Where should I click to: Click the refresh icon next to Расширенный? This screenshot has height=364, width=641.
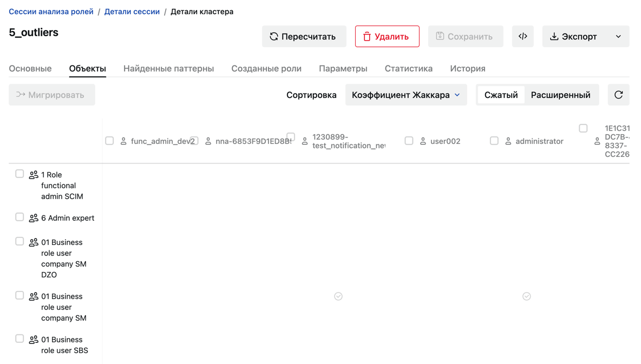pyautogui.click(x=618, y=95)
